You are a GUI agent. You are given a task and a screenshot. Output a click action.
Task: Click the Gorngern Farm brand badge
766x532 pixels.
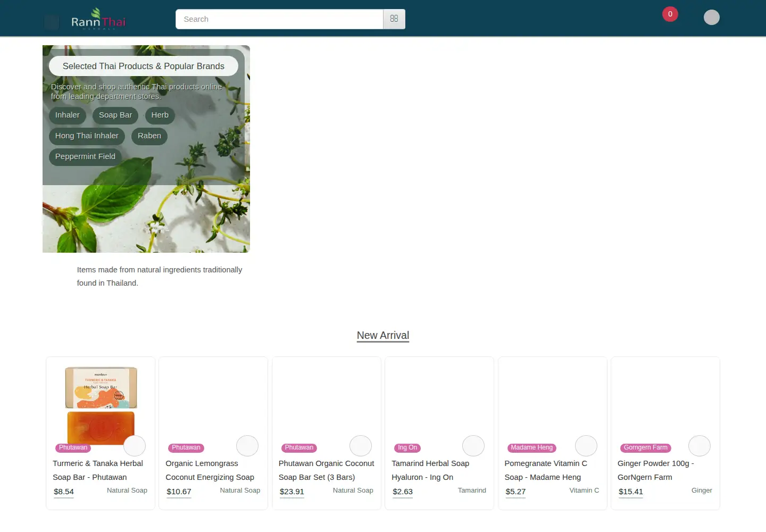coord(645,448)
